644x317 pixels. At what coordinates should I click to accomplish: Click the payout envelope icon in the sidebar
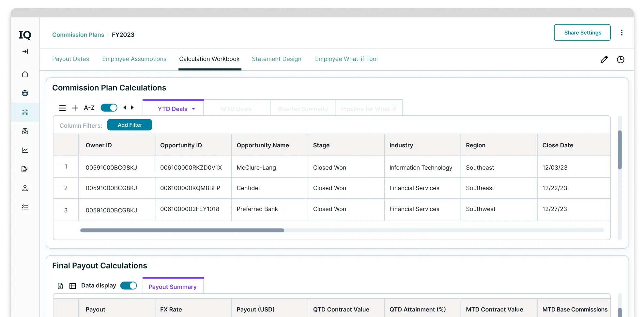tap(25, 131)
